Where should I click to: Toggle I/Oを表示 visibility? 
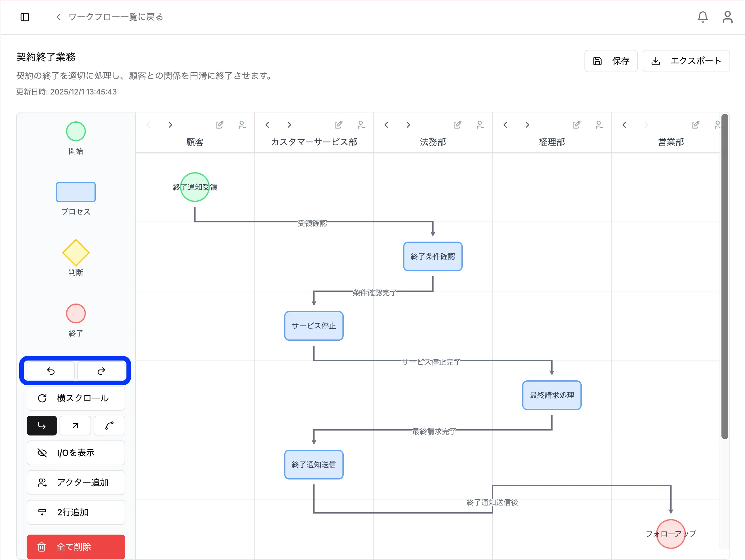point(76,453)
